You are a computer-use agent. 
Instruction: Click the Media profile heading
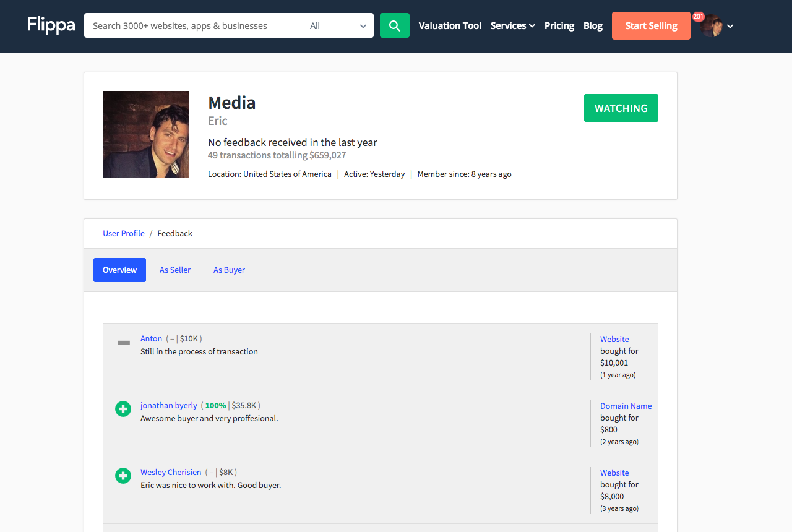[232, 103]
